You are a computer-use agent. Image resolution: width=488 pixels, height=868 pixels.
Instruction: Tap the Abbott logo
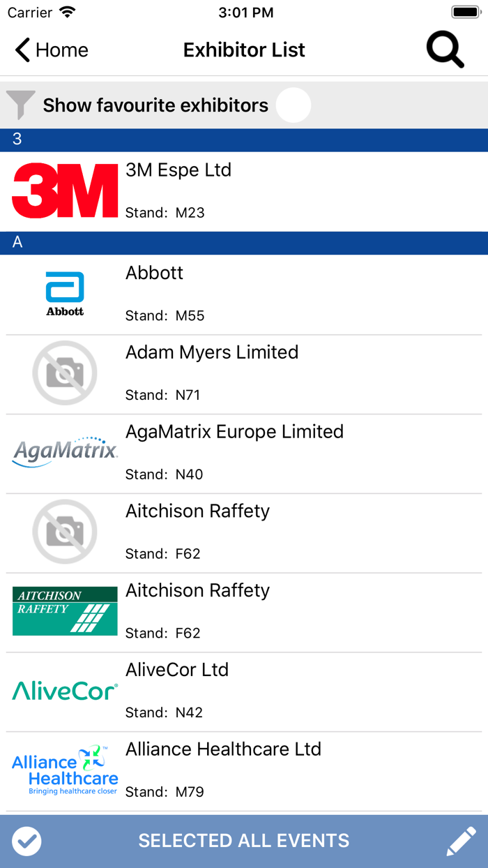(65, 294)
